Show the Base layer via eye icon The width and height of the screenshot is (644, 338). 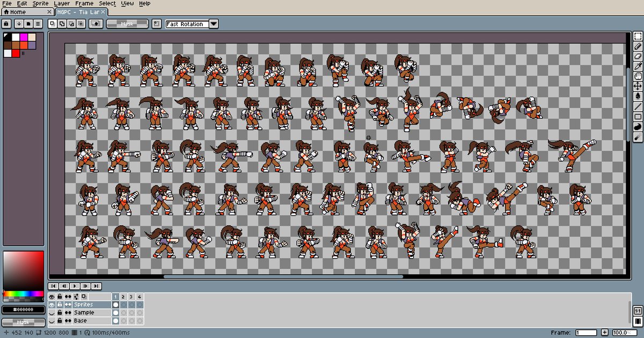(x=52, y=321)
